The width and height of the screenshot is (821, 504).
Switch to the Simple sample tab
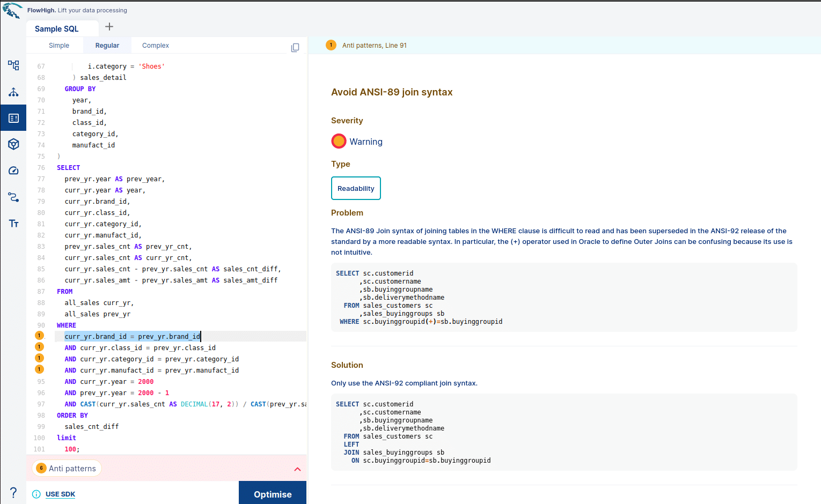59,46
